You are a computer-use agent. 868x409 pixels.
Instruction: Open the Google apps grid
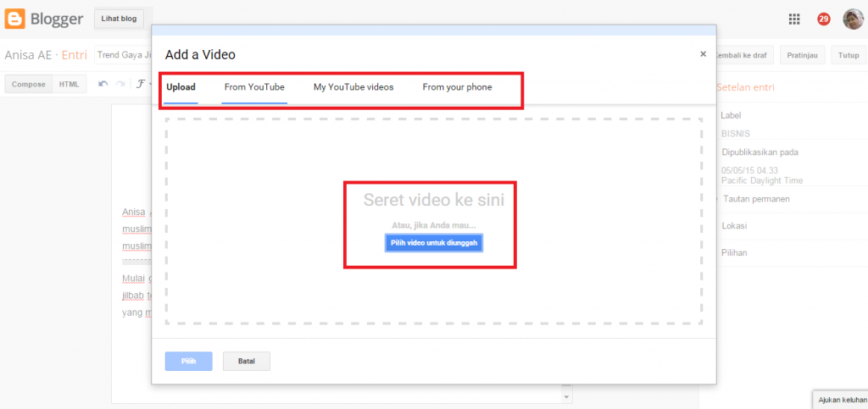(x=793, y=19)
